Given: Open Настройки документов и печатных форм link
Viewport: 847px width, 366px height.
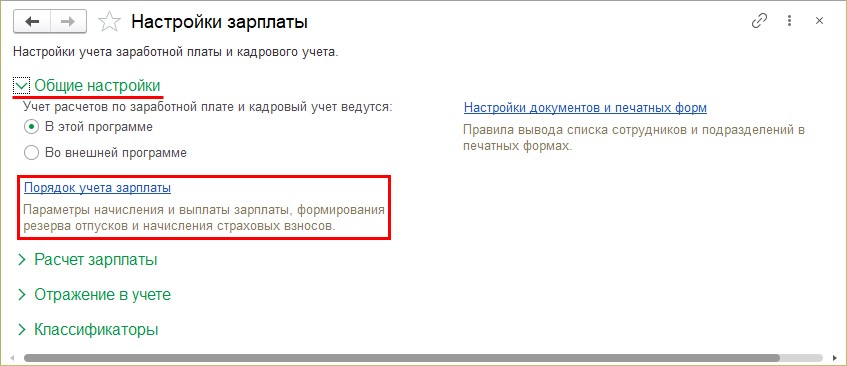Looking at the screenshot, I should [586, 107].
